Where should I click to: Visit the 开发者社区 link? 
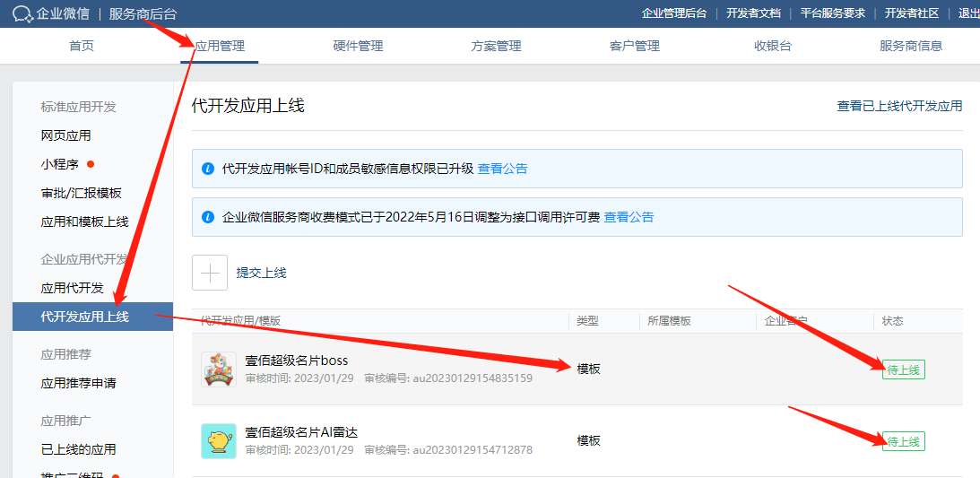tap(912, 13)
